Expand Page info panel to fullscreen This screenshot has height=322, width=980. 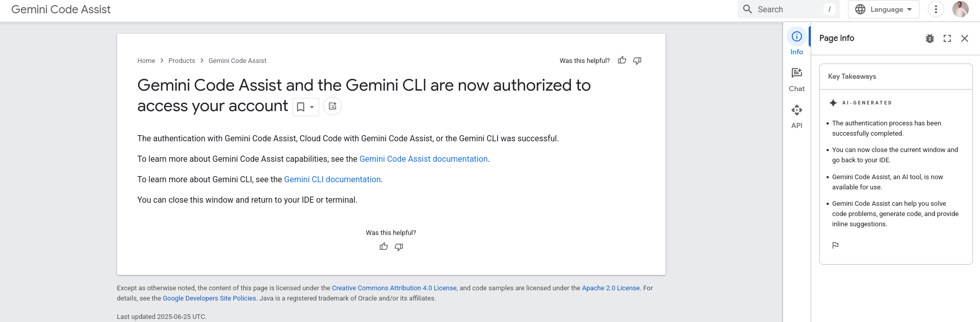point(947,38)
